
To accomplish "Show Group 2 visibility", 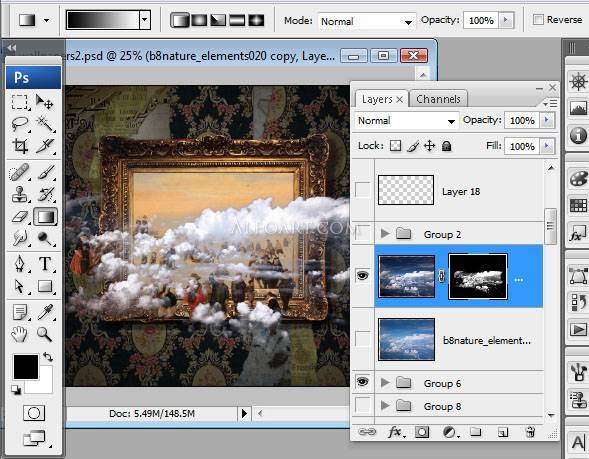I will coord(362,234).
